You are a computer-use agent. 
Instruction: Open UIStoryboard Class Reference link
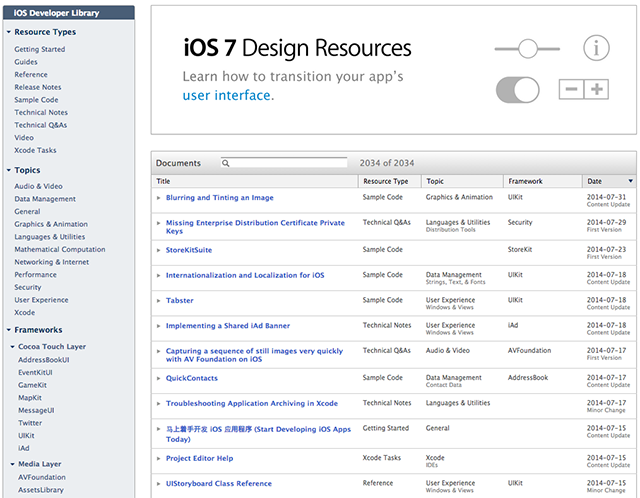click(x=218, y=483)
